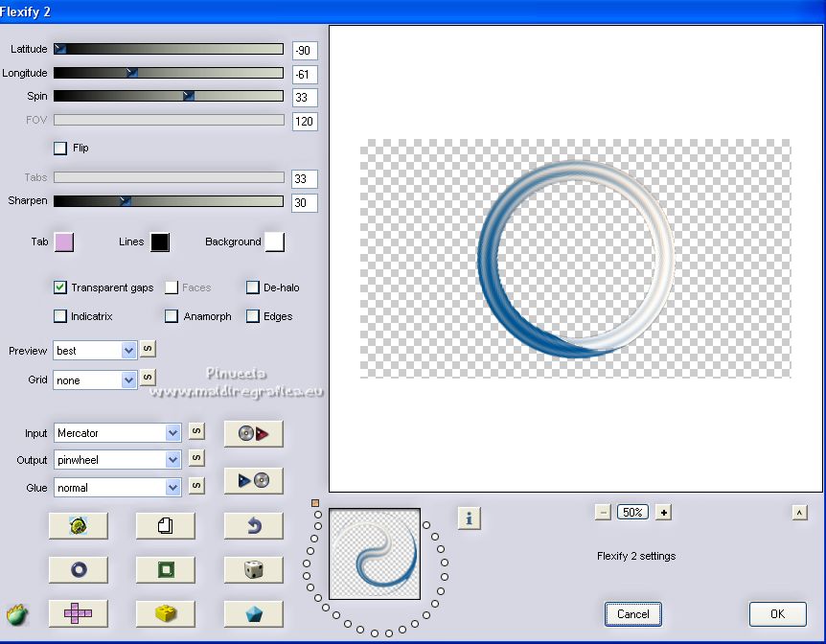The width and height of the screenshot is (826, 644).
Task: Open the Preview quality dropdown
Action: click(96, 351)
